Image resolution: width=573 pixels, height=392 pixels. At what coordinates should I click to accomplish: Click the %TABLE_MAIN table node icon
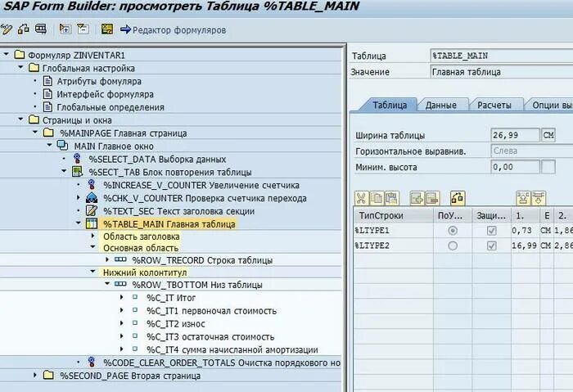click(x=92, y=223)
